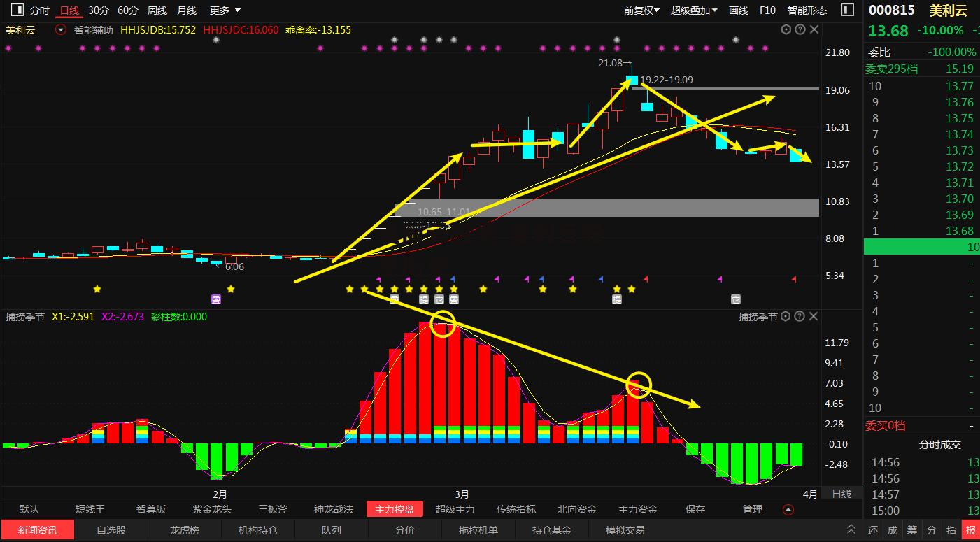
Task: Open the 队列 bottom tab
Action: pyautogui.click(x=332, y=530)
